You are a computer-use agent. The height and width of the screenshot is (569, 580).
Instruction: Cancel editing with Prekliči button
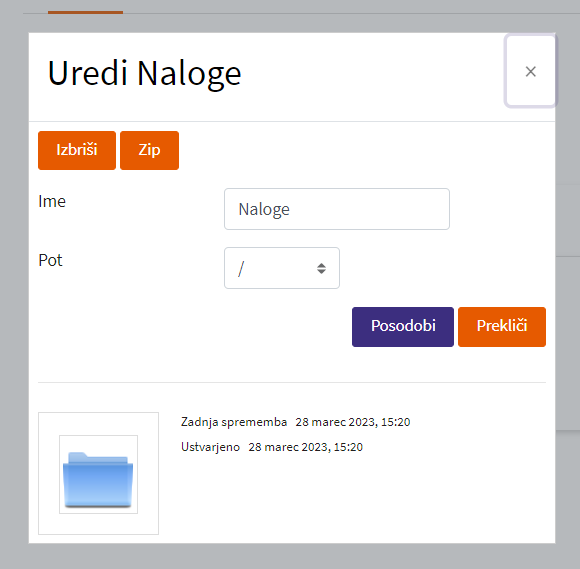click(x=502, y=327)
